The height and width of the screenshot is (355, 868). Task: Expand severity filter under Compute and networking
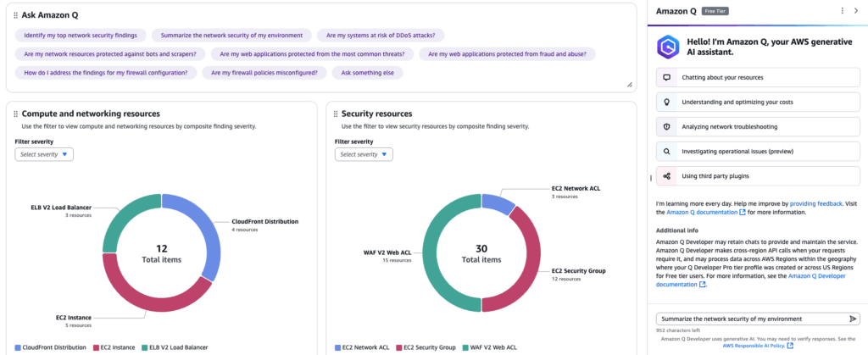coord(45,154)
